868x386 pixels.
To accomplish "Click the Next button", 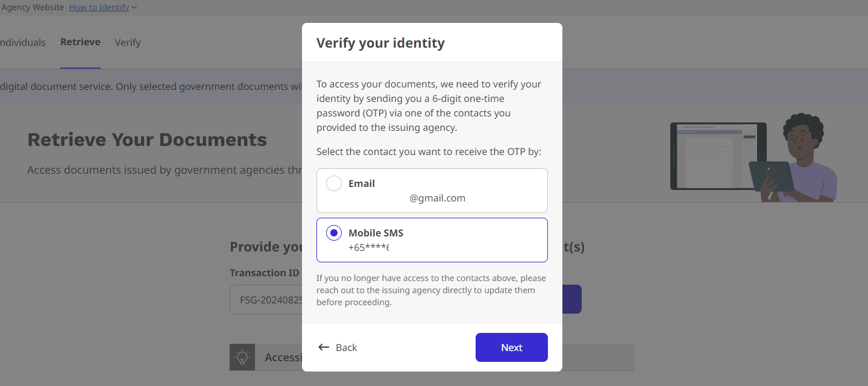I will 512,347.
